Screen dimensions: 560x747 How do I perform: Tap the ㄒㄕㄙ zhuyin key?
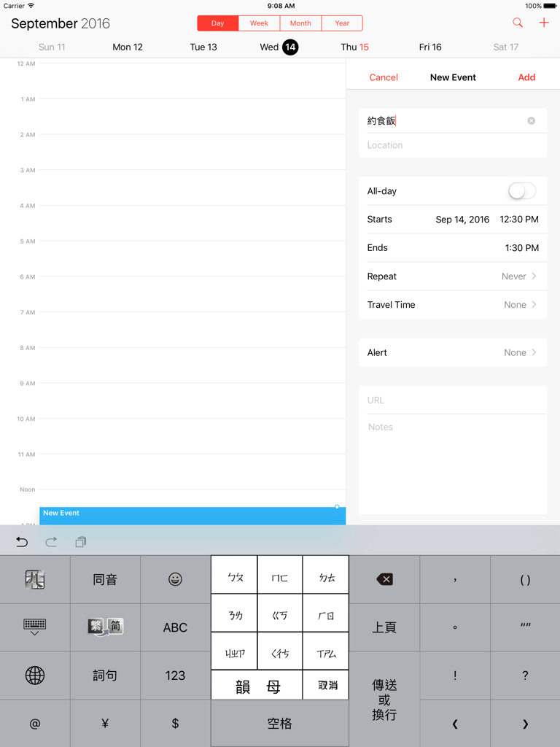point(326,651)
